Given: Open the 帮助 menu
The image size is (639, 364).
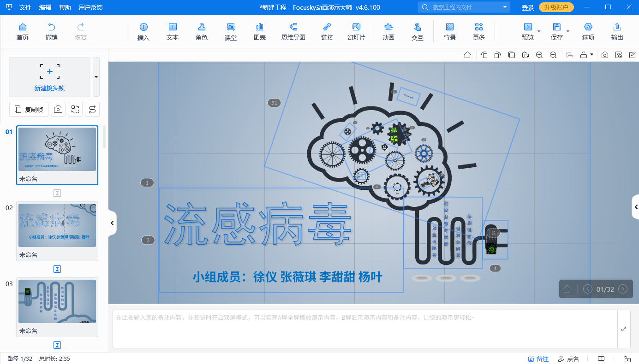Looking at the screenshot, I should coord(65,7).
